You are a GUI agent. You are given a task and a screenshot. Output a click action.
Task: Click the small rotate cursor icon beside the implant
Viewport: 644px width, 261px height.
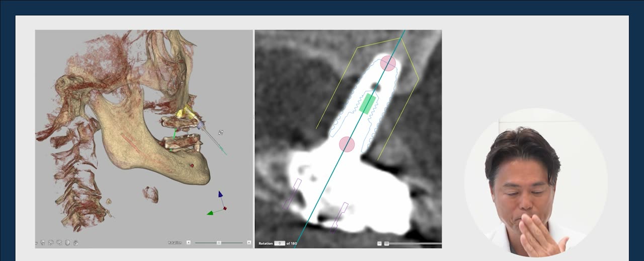point(220,133)
